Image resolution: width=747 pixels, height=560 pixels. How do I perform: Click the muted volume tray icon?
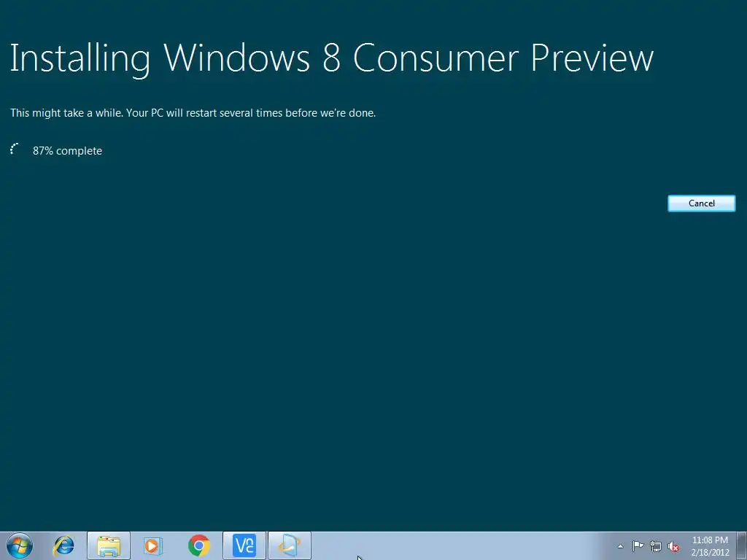click(x=673, y=546)
